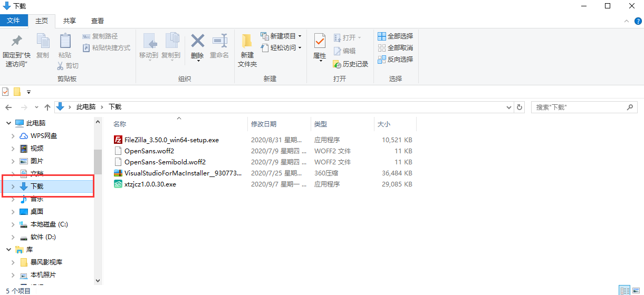Switch to details view icon in status bar
Screen dimensions: 644x295
[x=625, y=290]
